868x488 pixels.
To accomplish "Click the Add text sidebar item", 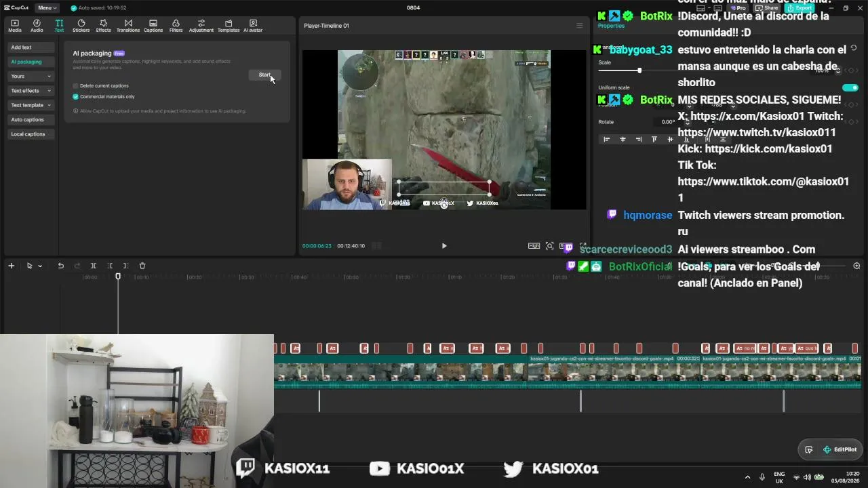I will coord(31,47).
